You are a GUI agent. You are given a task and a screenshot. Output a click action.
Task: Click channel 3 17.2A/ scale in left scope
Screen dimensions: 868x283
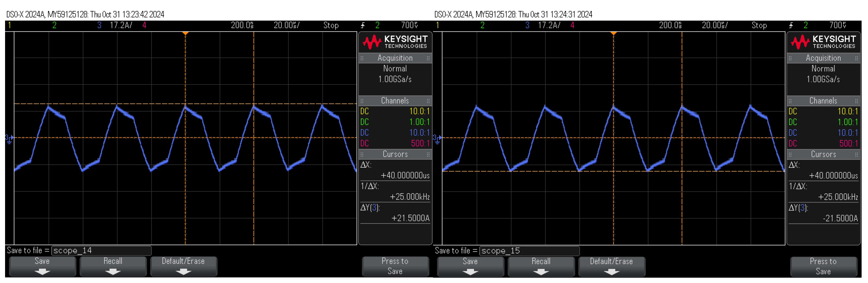pyautogui.click(x=121, y=25)
